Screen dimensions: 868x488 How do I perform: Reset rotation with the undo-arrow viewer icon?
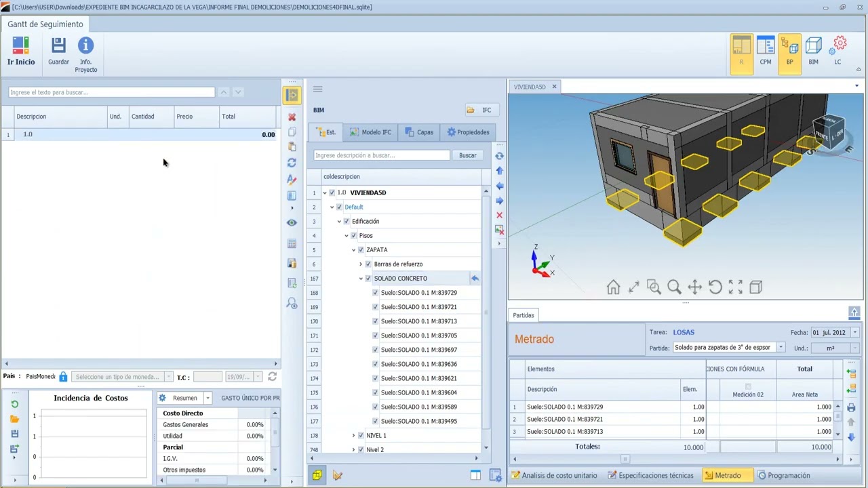715,287
